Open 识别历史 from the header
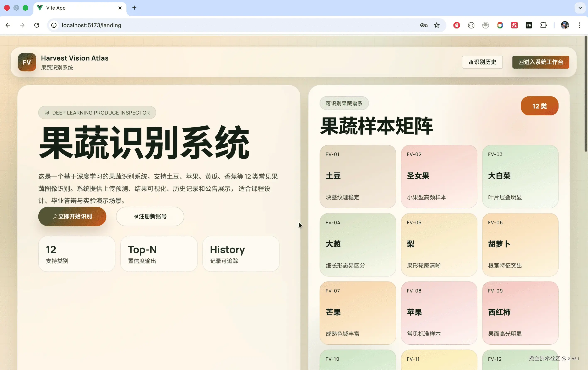Image resolution: width=588 pixels, height=370 pixels. click(x=482, y=62)
